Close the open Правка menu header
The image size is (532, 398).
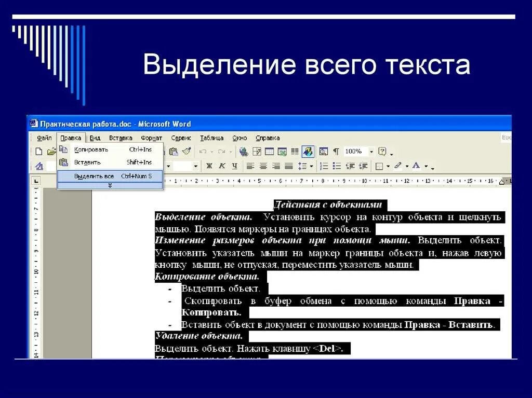(x=71, y=138)
